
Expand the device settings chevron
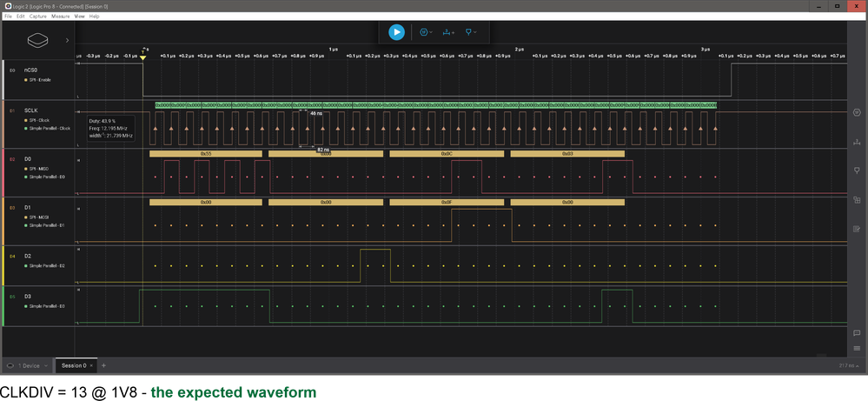tap(67, 40)
